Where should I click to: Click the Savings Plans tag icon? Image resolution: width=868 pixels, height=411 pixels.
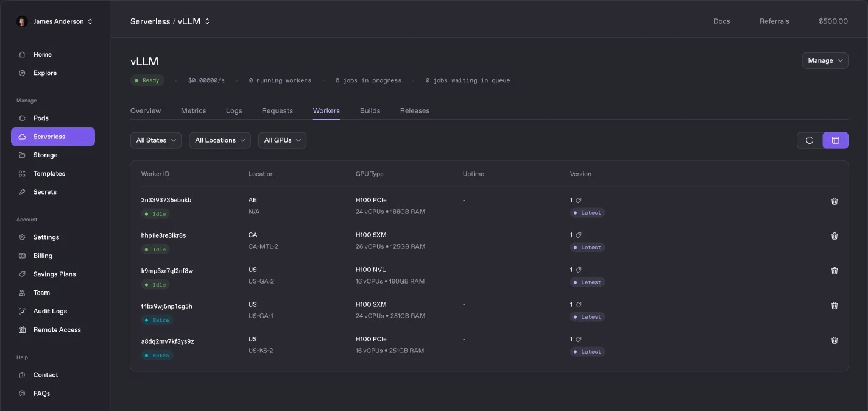coord(22,274)
